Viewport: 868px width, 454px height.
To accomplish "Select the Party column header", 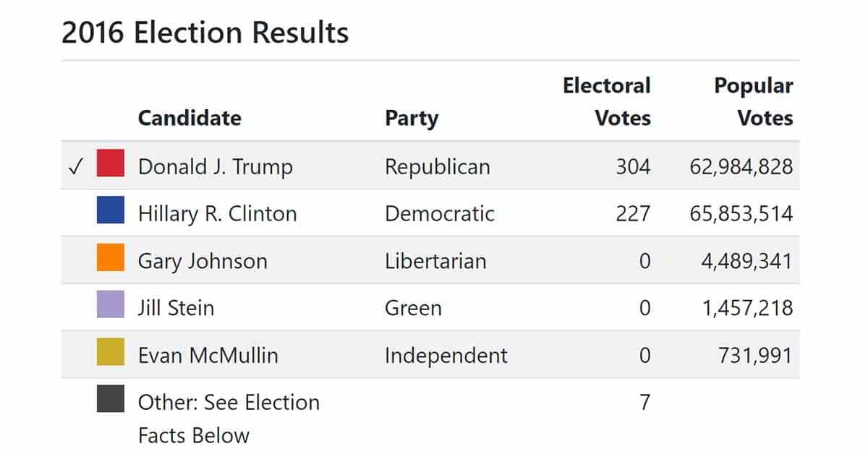I will 412,118.
